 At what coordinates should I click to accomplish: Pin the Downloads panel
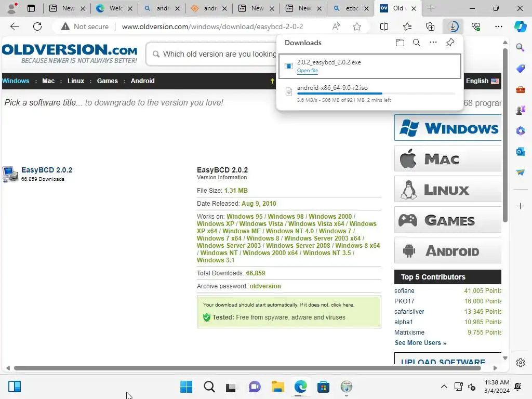[x=450, y=43]
